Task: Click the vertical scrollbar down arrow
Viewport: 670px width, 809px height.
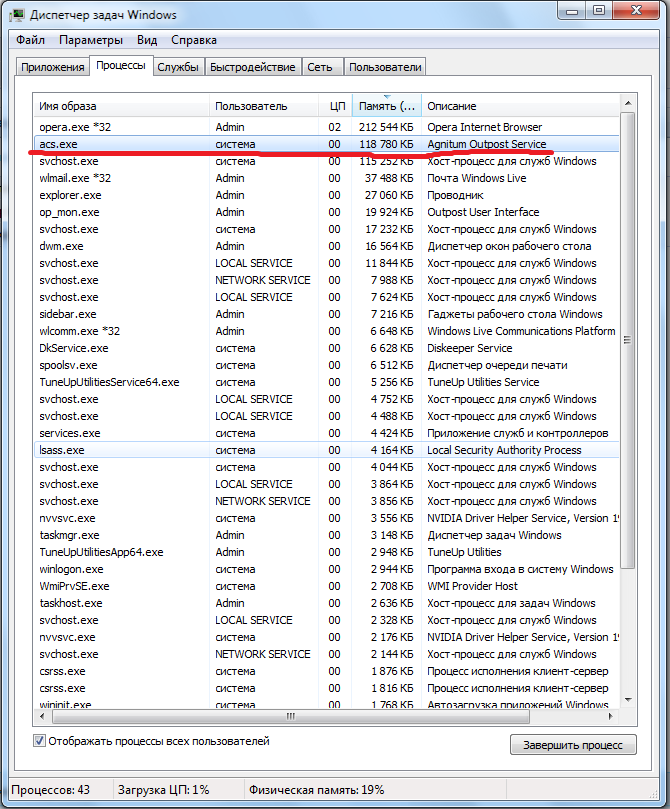Action: [x=628, y=700]
